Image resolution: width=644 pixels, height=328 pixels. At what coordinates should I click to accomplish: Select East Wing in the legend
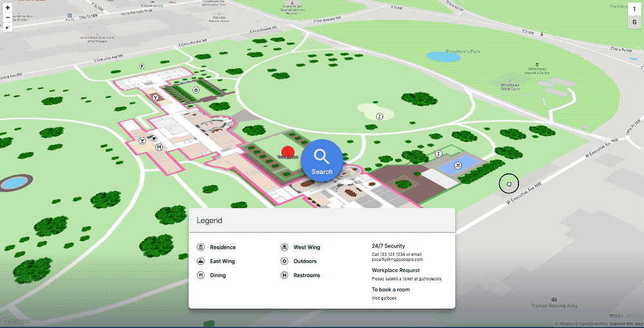[222, 262]
